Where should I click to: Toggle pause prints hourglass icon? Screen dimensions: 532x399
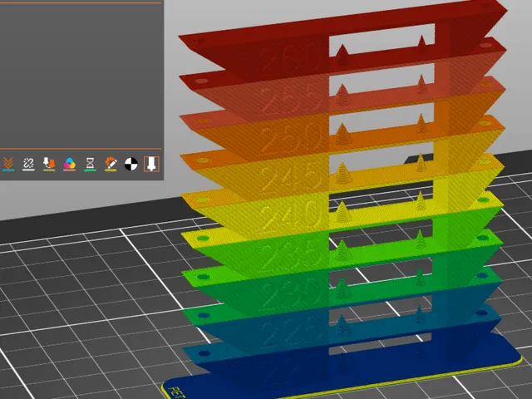point(90,164)
